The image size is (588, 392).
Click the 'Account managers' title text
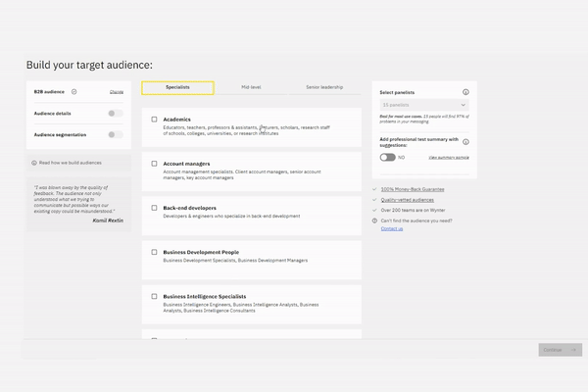(186, 164)
